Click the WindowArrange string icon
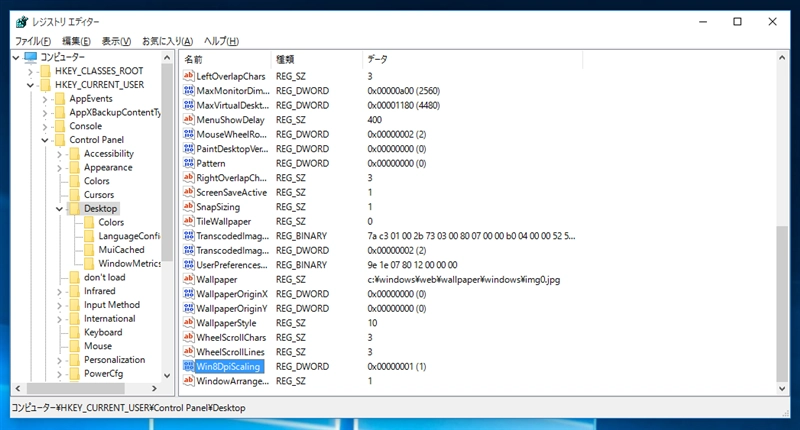The width and height of the screenshot is (800, 430). [x=189, y=381]
